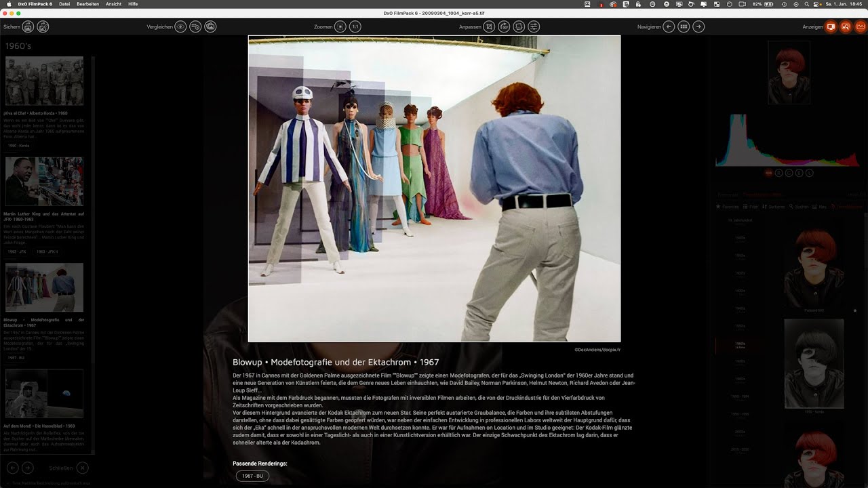Toggle the Vergleichen eye compare icon

pos(180,27)
